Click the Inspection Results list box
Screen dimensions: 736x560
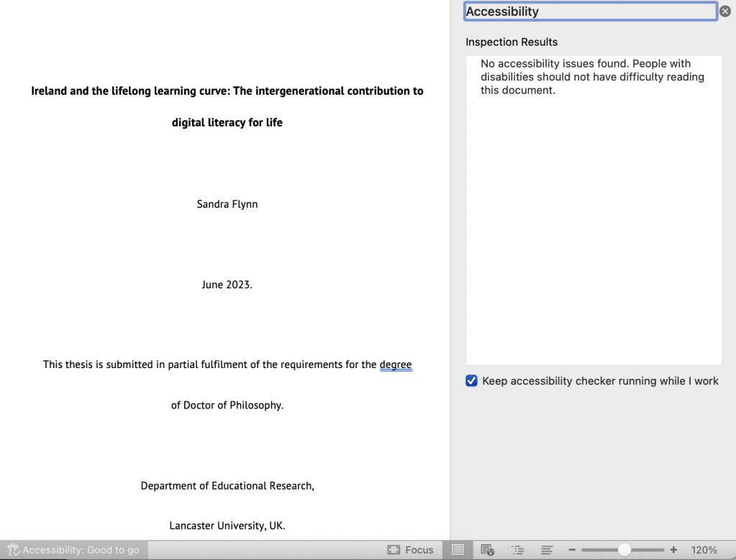tap(594, 216)
